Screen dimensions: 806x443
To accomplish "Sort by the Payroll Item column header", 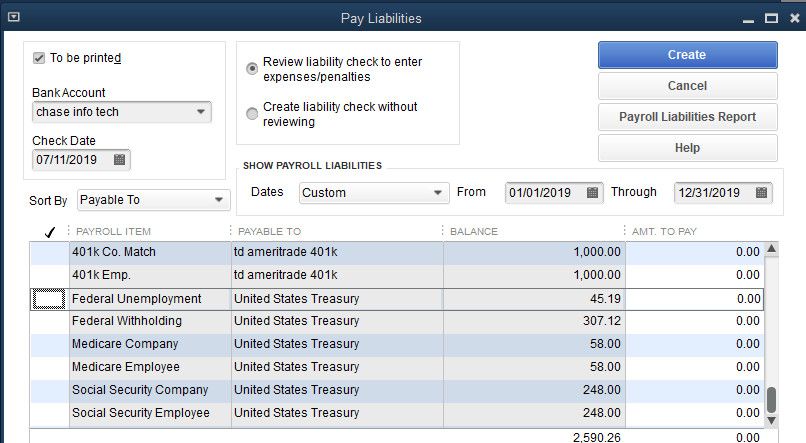I will [112, 232].
